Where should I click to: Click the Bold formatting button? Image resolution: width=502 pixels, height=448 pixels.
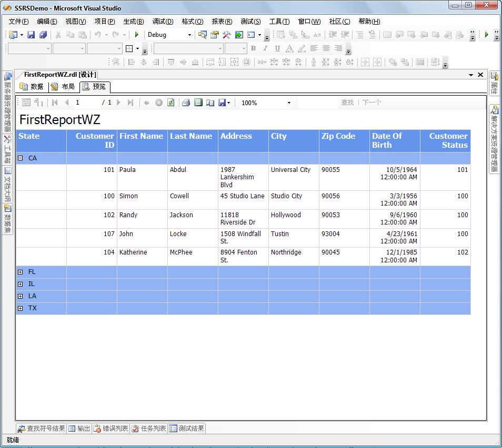coord(253,48)
